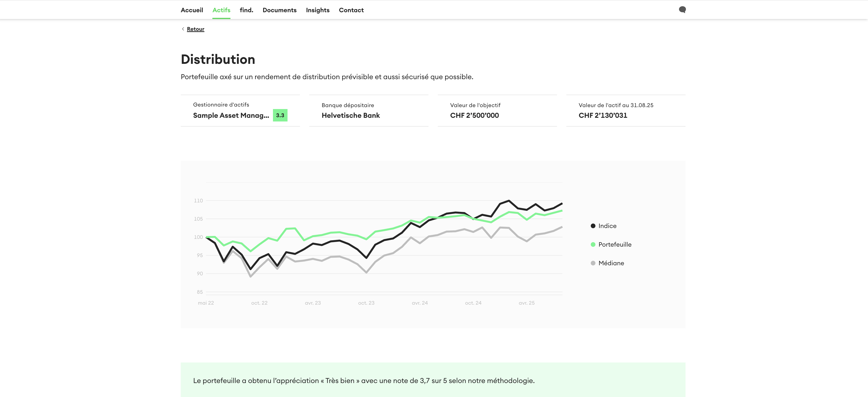The height and width of the screenshot is (397, 868).
Task: Toggle the Indice legend dot
Action: pyautogui.click(x=593, y=226)
